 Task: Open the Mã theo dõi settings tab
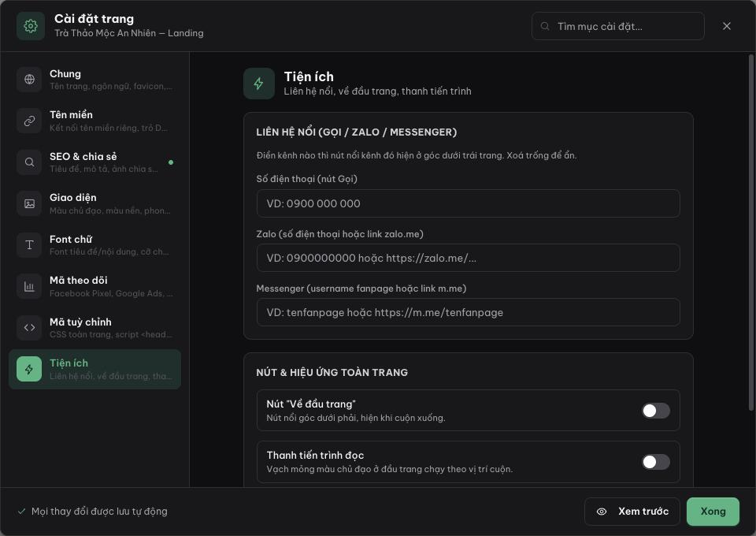click(95, 287)
